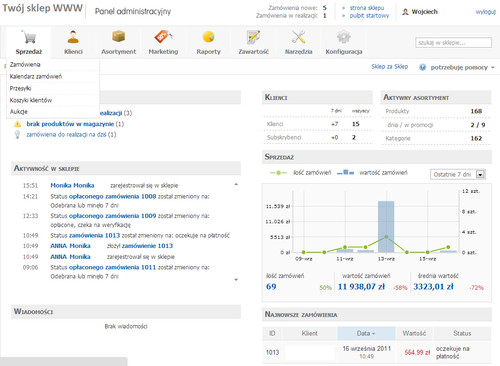Click the wyloguj logout link

coord(486,12)
